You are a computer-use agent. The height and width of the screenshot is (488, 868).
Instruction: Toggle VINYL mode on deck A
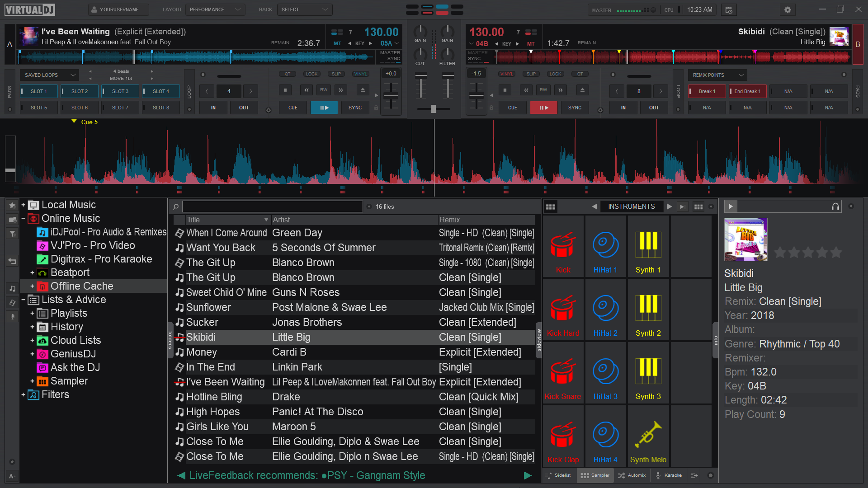(x=360, y=74)
